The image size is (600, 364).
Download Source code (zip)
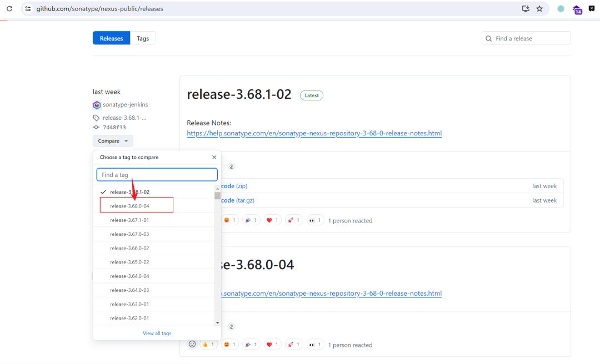click(234, 186)
